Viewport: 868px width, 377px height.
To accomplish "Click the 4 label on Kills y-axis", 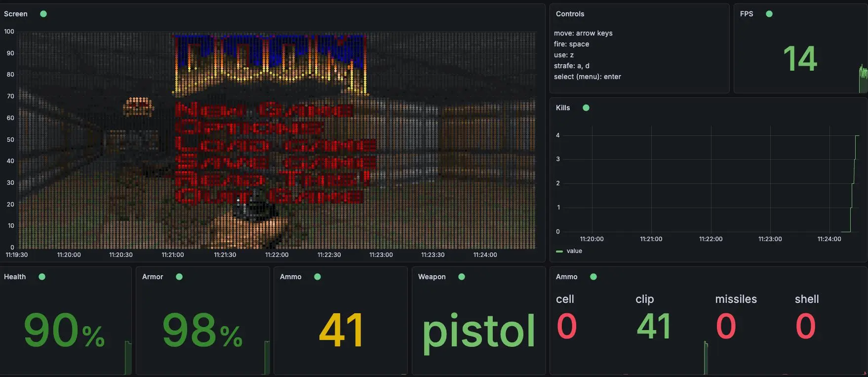I will tap(558, 135).
